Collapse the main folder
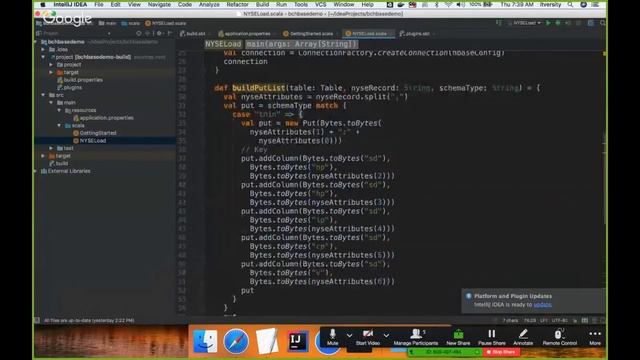This screenshot has width=640, height=360. 51,102
